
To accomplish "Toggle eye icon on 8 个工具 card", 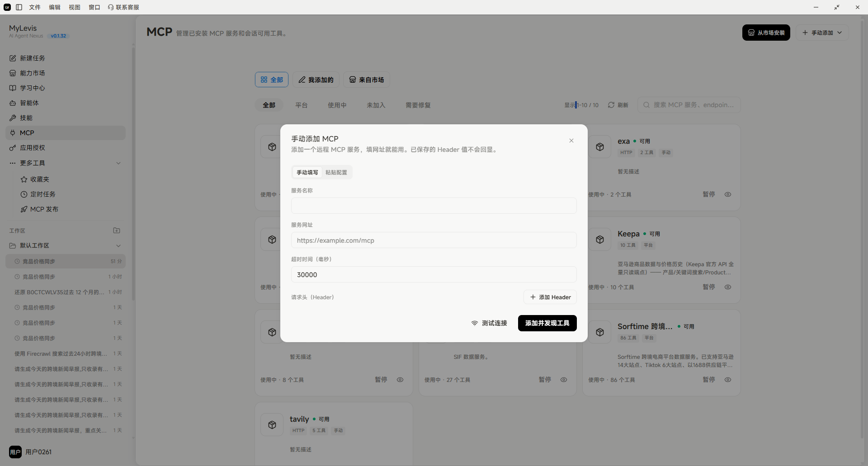I will [x=400, y=380].
